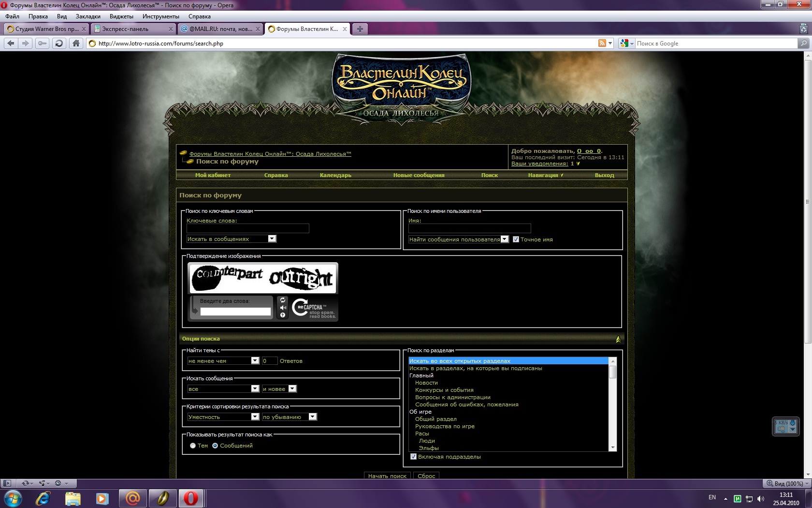Collapse the Опции поиска section
This screenshot has width=812, height=508.
tap(618, 339)
